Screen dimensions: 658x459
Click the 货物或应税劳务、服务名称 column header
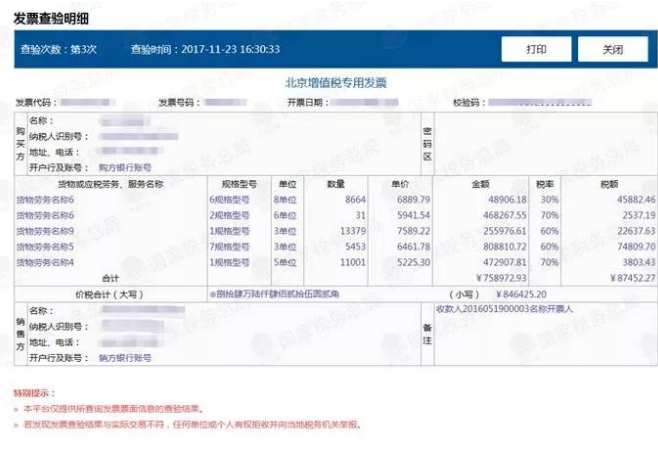[x=111, y=184]
